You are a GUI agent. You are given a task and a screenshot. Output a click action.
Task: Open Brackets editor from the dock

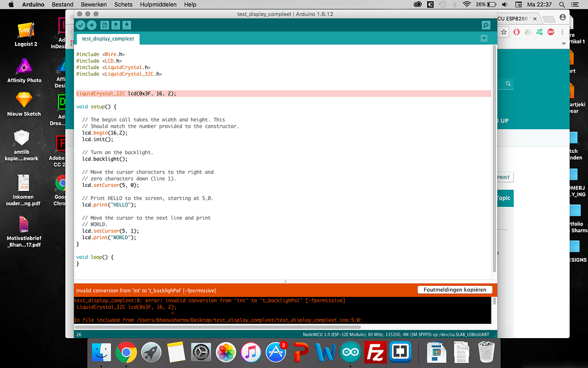[x=400, y=352]
